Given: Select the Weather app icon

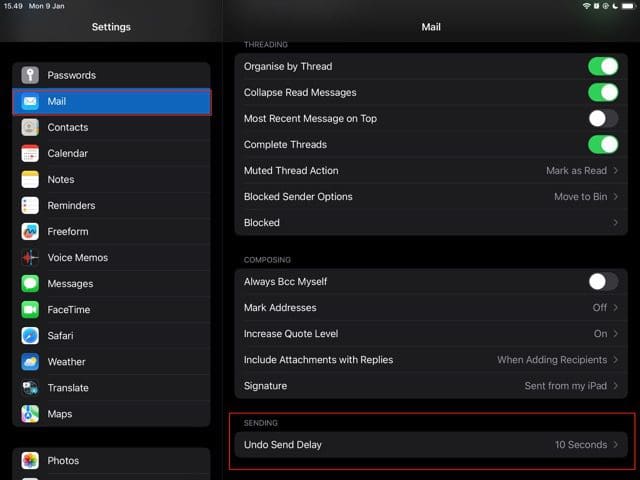Looking at the screenshot, I should click(30, 362).
